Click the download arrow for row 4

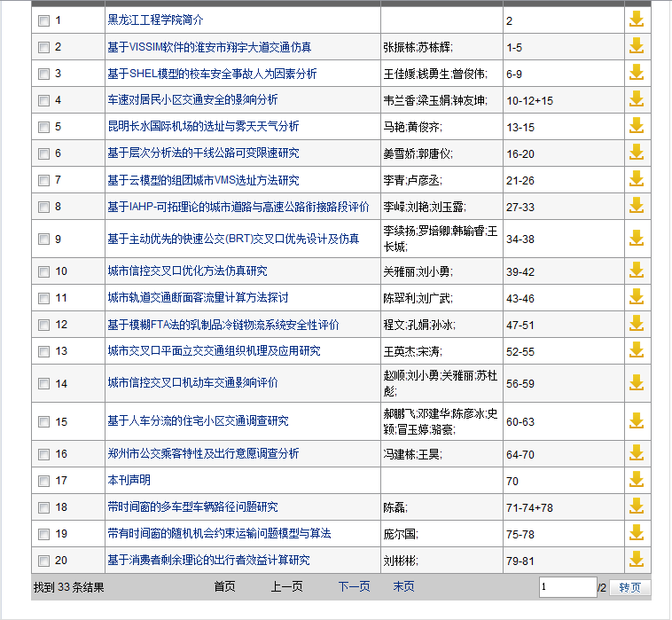pyautogui.click(x=637, y=99)
